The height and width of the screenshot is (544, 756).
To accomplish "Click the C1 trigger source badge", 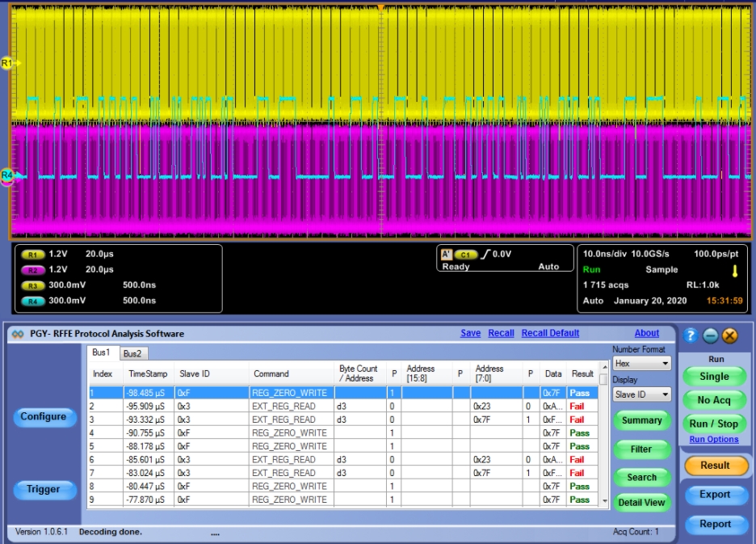I will point(466,254).
